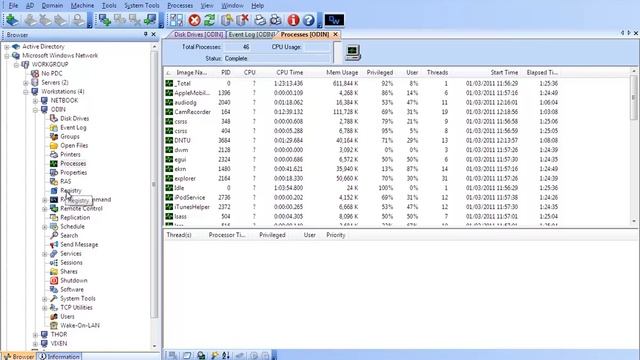Expand the THOR workstation node
640x360 pixels.
pyautogui.click(x=36, y=334)
